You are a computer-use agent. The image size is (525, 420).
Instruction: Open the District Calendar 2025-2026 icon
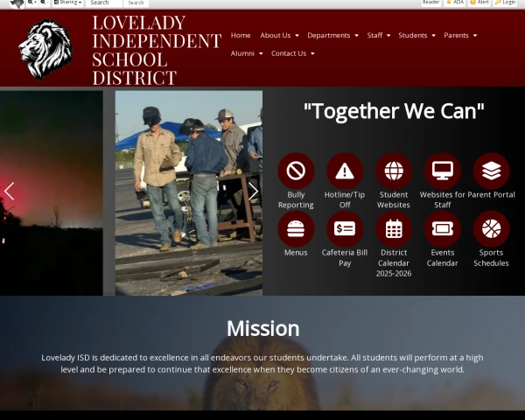pos(394,228)
